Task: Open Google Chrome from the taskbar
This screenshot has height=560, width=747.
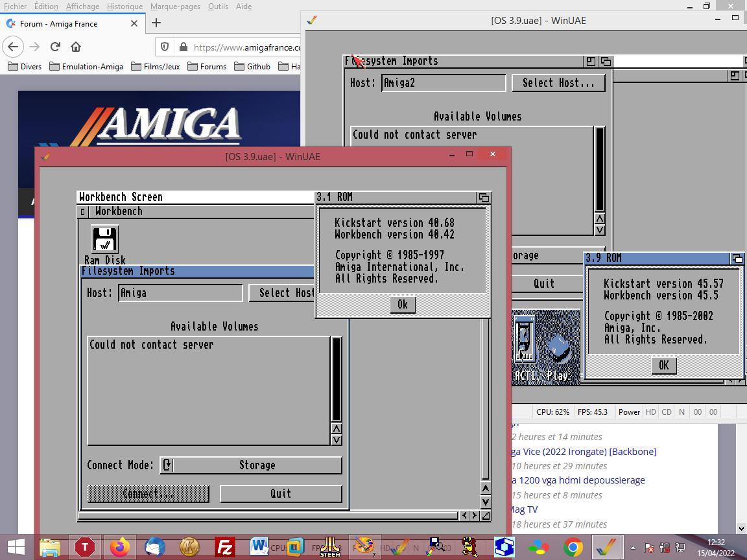Action: [x=574, y=547]
